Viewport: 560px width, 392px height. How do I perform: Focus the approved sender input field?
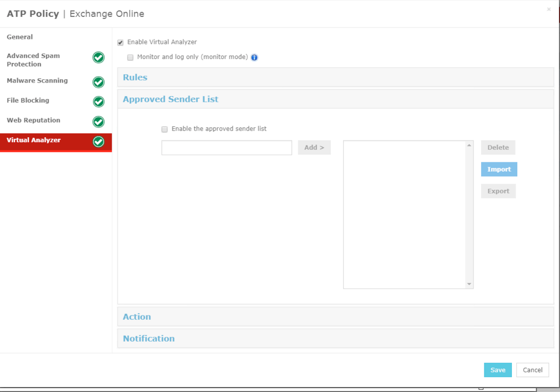[227, 148]
